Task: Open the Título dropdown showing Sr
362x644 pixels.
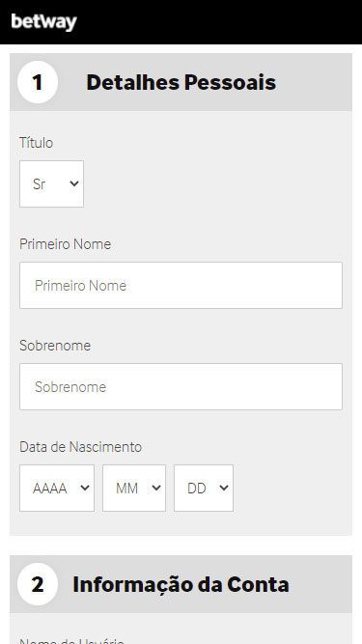Action: click(x=52, y=184)
